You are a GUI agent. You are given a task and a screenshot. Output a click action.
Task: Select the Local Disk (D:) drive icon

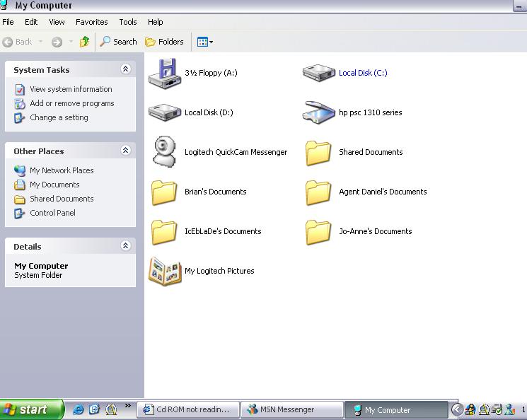click(x=165, y=112)
